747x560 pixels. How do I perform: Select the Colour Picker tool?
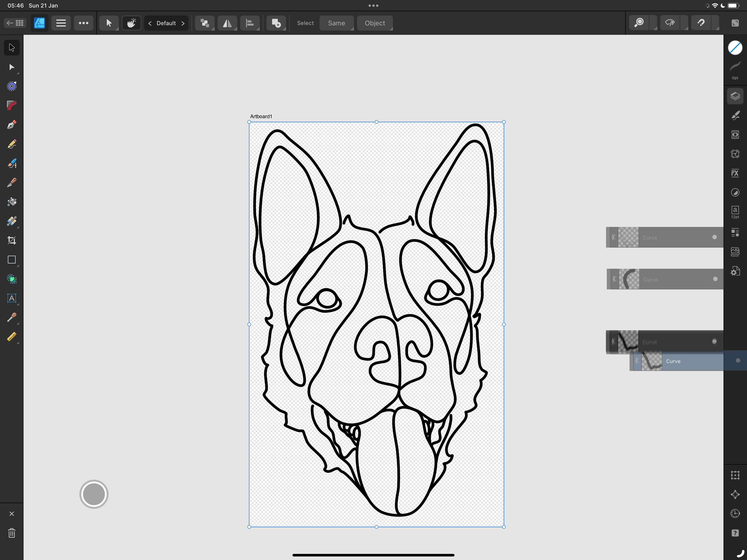click(12, 318)
